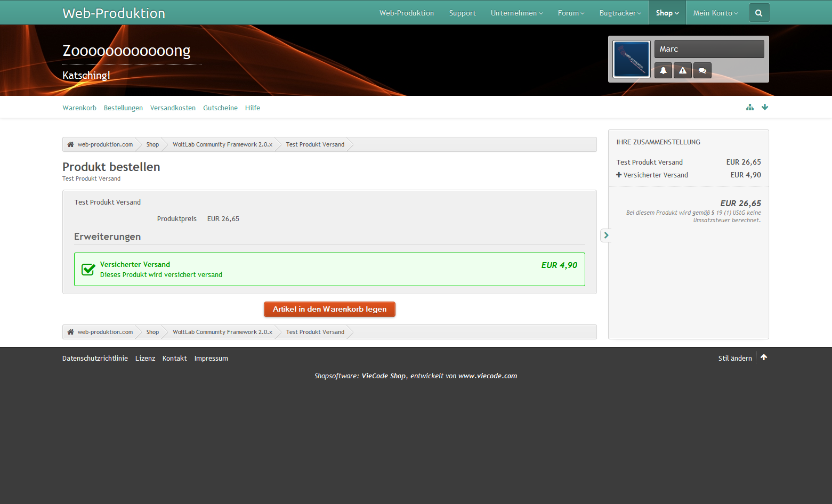Open the conversations speech bubble icon
832x504 pixels.
pyautogui.click(x=702, y=70)
